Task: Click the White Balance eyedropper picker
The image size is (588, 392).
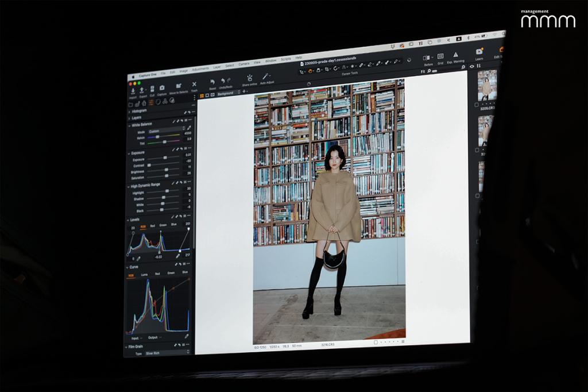Action: click(189, 128)
